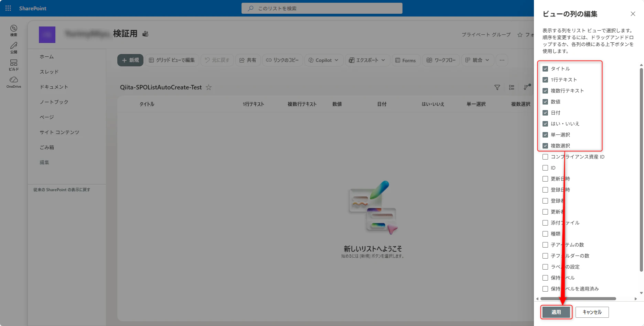Favorite the list with the star icon
Image resolution: width=644 pixels, height=326 pixels.
point(208,87)
